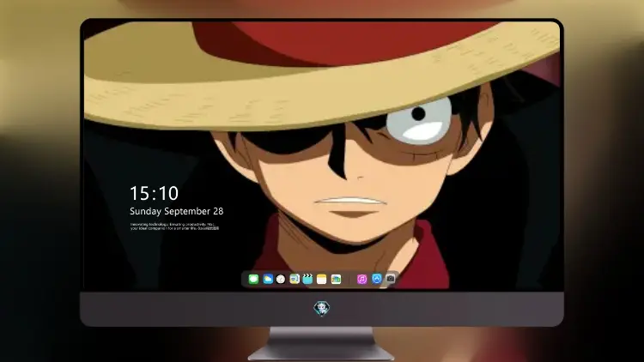Open the yellow Notes app icon
Screen dimensions: 644x362
pyautogui.click(x=322, y=279)
